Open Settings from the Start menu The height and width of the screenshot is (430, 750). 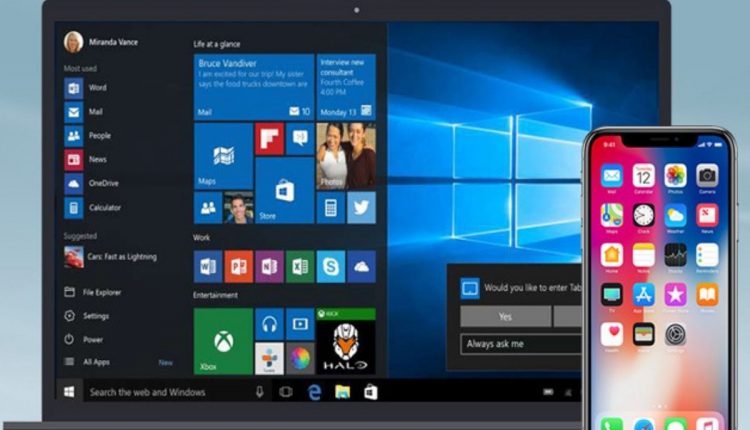coord(87,316)
